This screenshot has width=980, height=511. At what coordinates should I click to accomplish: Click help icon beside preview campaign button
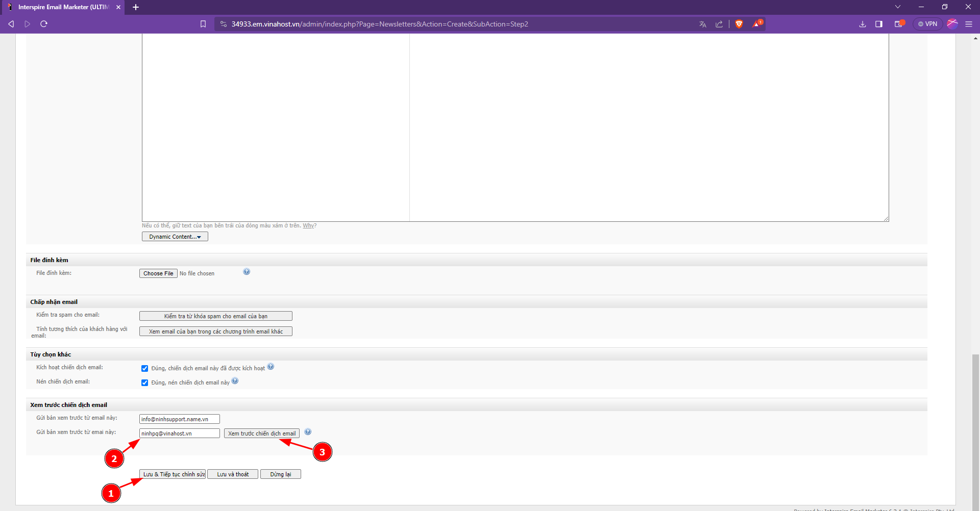(308, 432)
